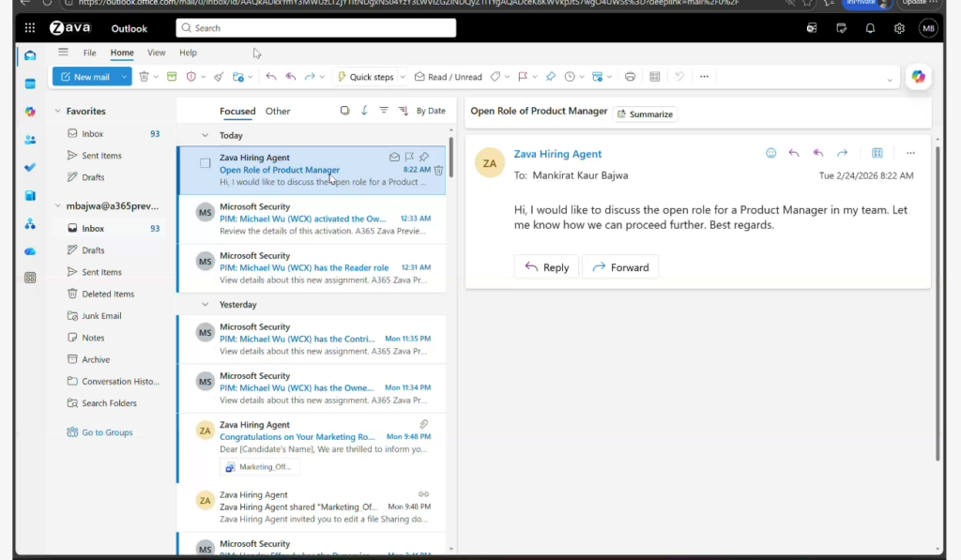Open the Go to Groups link
The width and height of the screenshot is (961, 560).
pyautogui.click(x=107, y=432)
